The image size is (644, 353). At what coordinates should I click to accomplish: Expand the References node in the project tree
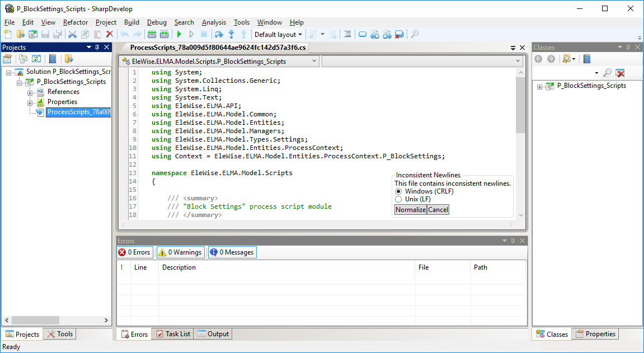pos(30,92)
